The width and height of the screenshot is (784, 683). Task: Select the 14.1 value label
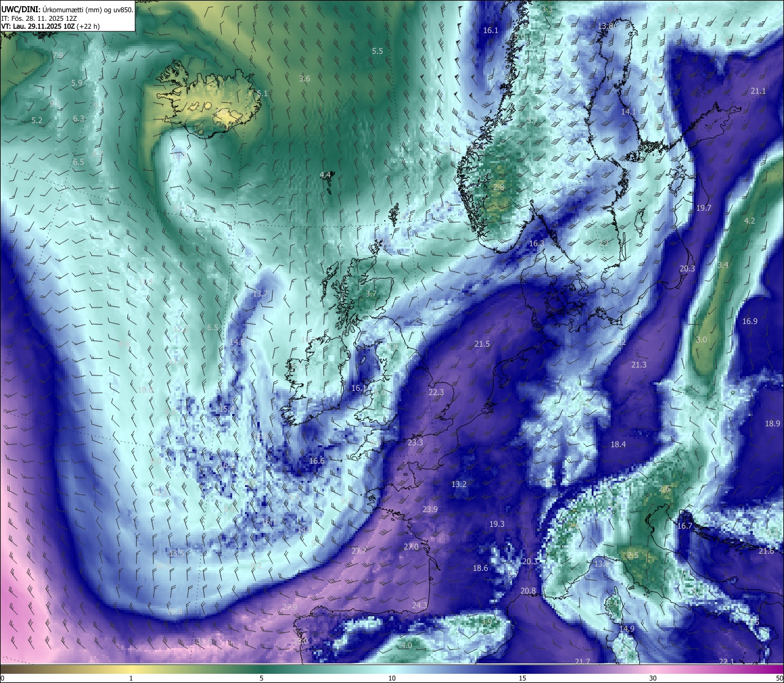629,112
